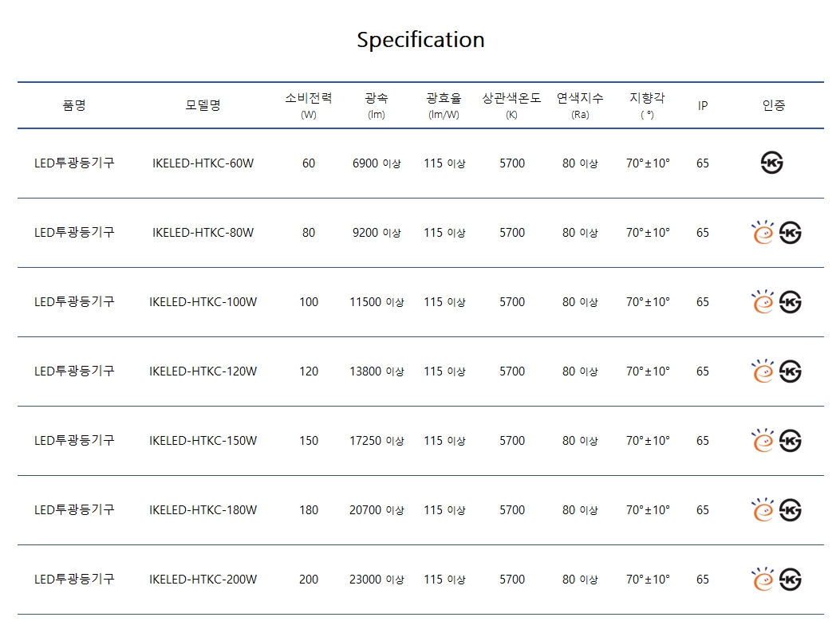Image resolution: width=840 pixels, height=621 pixels.
Task: Click IP value 65 in the 150W row
Action: (x=703, y=441)
